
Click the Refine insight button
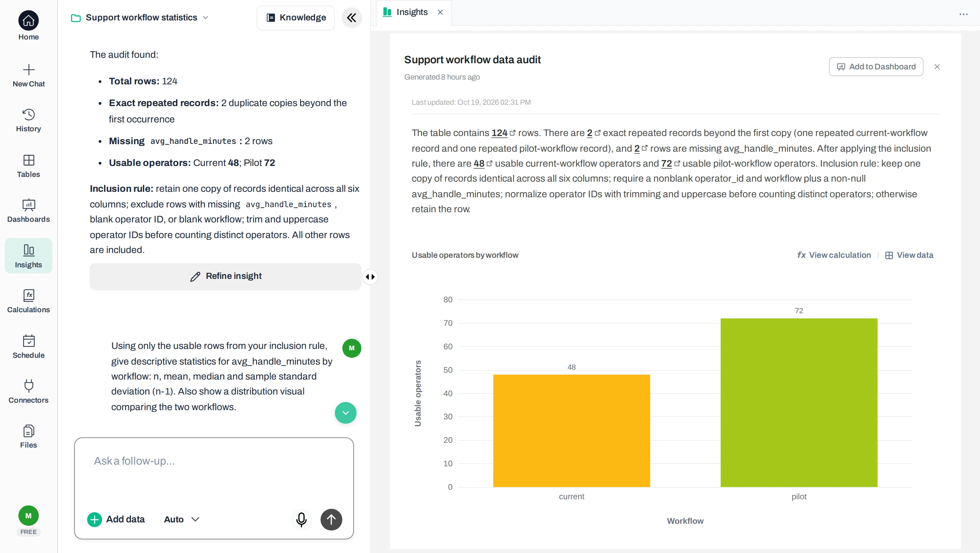[225, 276]
